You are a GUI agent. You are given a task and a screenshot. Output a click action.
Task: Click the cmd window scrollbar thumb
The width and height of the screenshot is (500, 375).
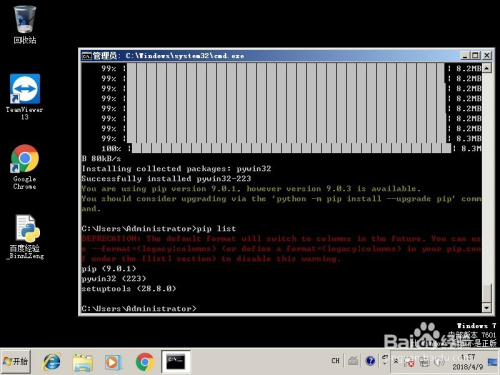(x=487, y=293)
